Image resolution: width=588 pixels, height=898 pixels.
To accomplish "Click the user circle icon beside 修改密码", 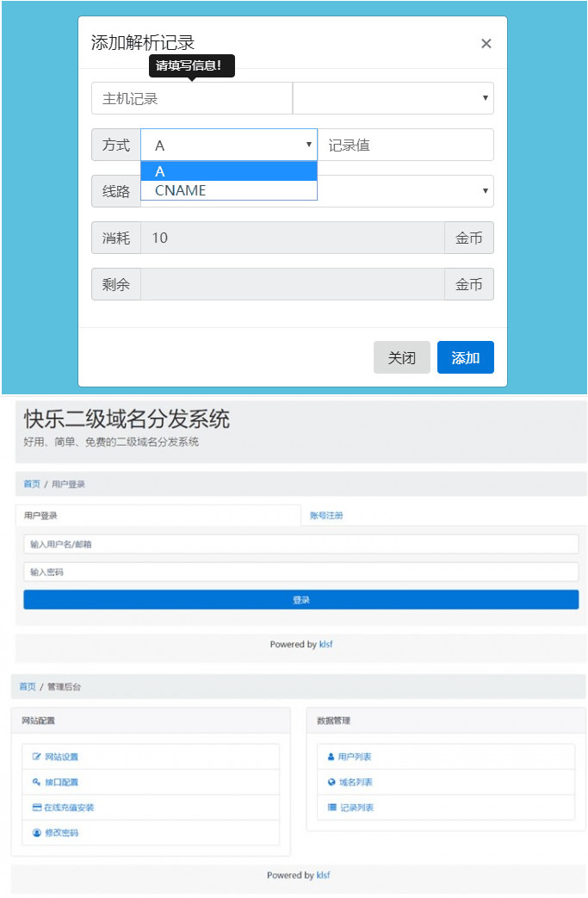I will (x=36, y=833).
